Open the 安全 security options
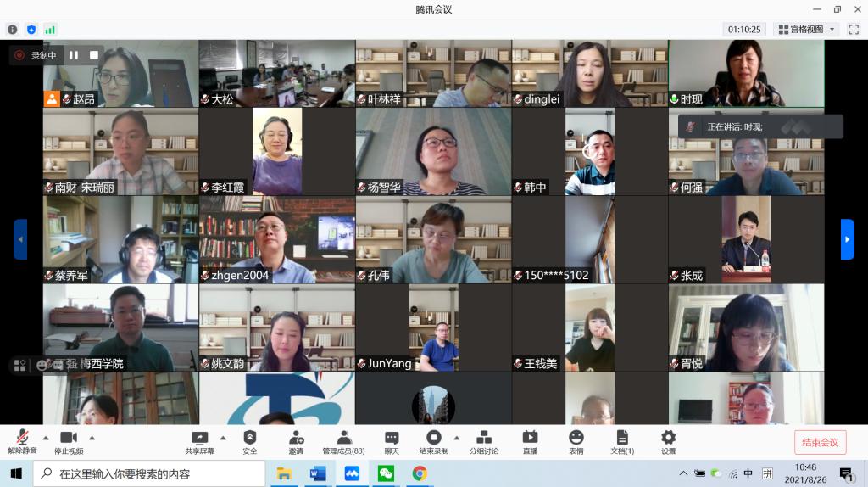 pos(249,441)
